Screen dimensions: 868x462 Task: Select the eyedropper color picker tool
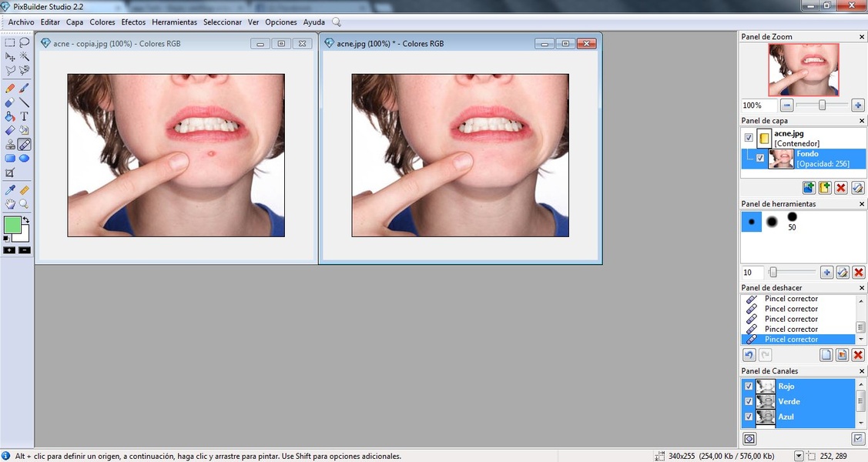pos(10,189)
